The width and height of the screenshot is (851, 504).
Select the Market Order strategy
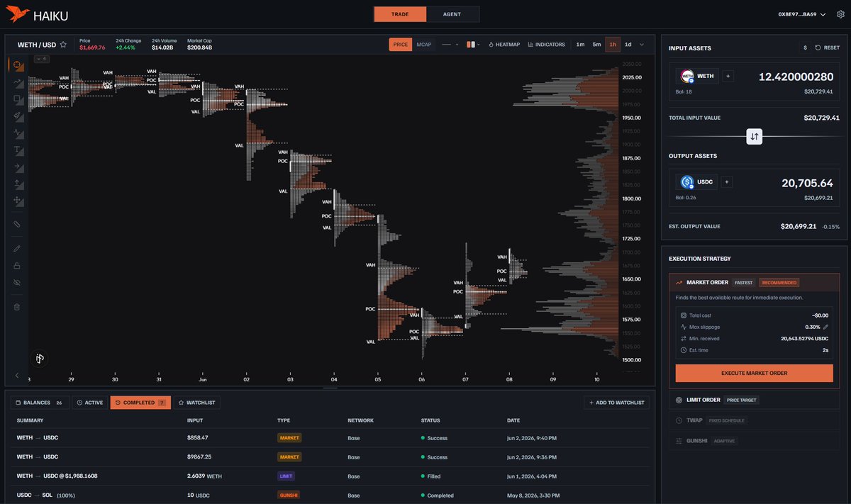click(x=755, y=282)
